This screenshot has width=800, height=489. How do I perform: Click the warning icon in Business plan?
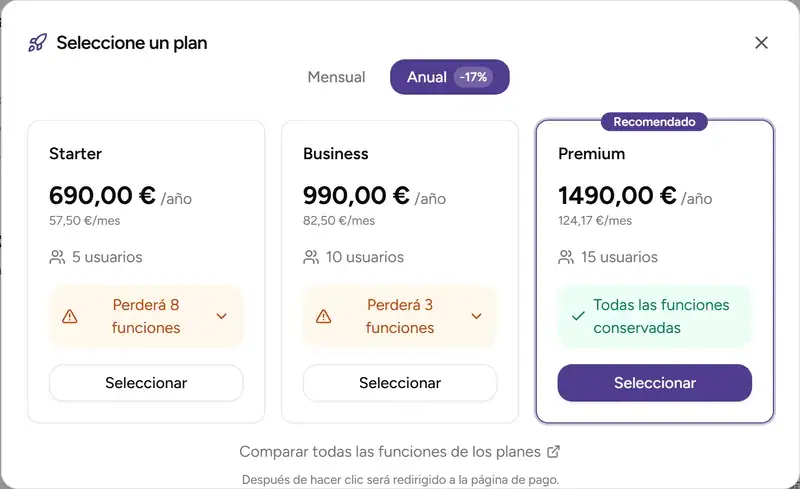324,316
